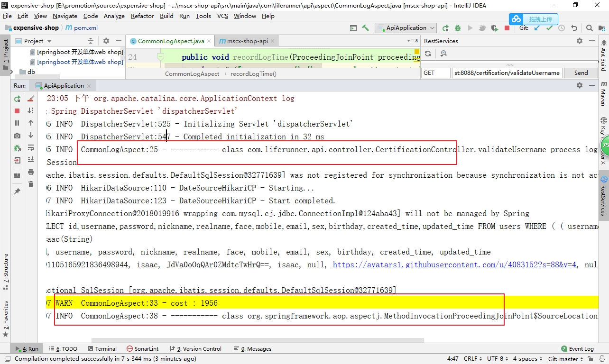The height and width of the screenshot is (364, 609).
Task: Hide the Project tool window
Action: (x=118, y=41)
